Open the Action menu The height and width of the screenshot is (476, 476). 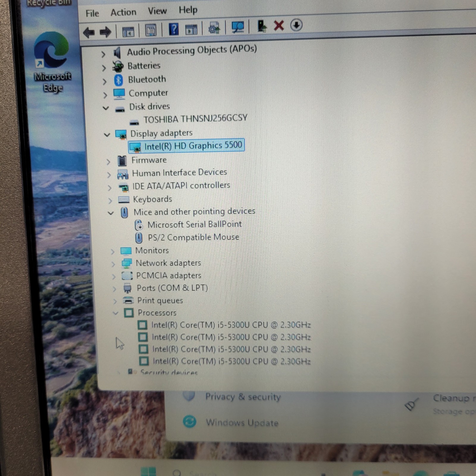pos(123,12)
